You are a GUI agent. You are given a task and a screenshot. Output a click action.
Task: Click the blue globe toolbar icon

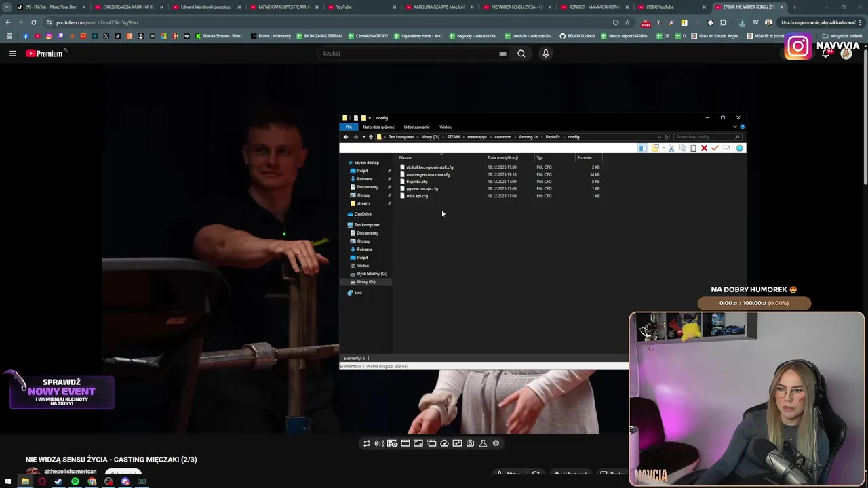(x=739, y=148)
